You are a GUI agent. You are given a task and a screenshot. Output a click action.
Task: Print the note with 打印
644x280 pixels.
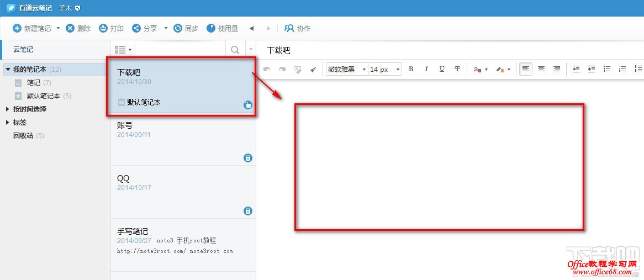tap(112, 28)
